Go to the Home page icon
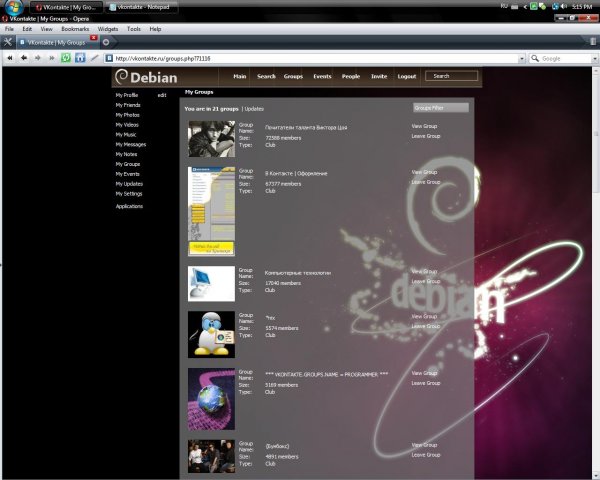The width and height of the screenshot is (600, 480). [80, 58]
